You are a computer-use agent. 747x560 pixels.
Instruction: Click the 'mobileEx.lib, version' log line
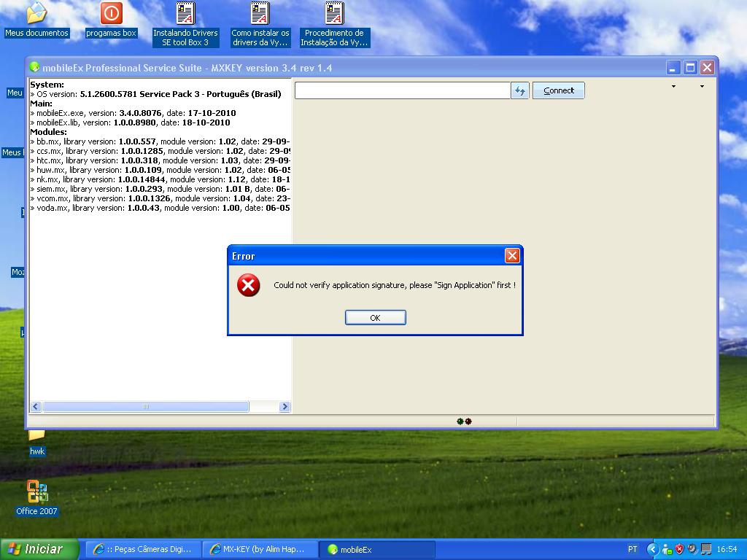(130, 122)
